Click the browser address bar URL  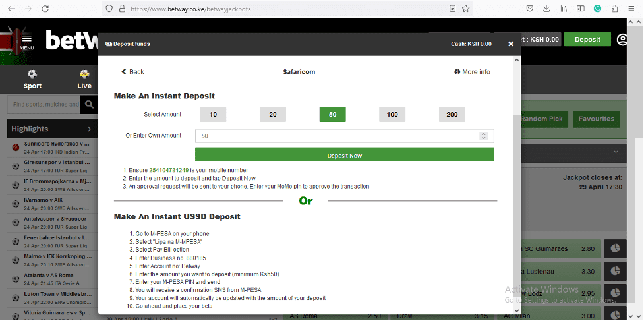click(190, 9)
